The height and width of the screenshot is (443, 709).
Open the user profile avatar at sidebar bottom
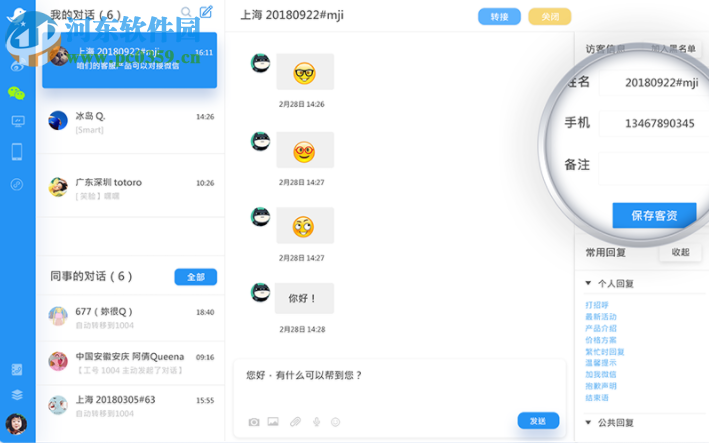[16, 424]
